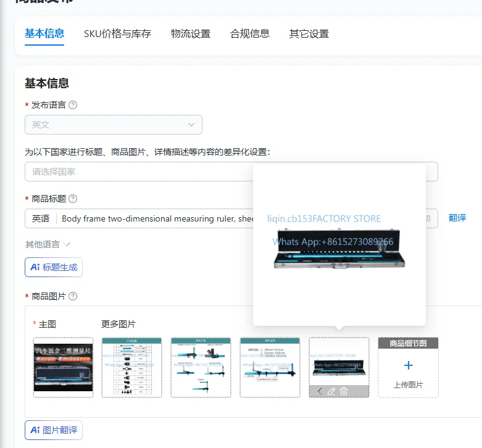Screen dimensions: 482x448
Task: Select the parts list table thumbnail
Action: [131, 368]
